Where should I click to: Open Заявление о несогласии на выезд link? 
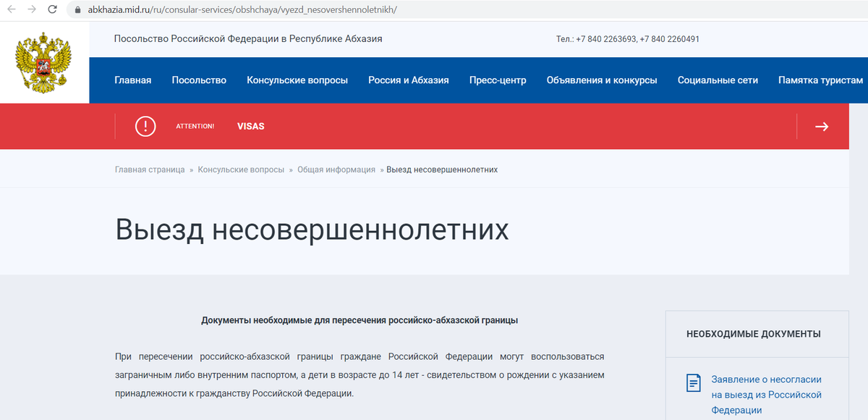pyautogui.click(x=767, y=395)
